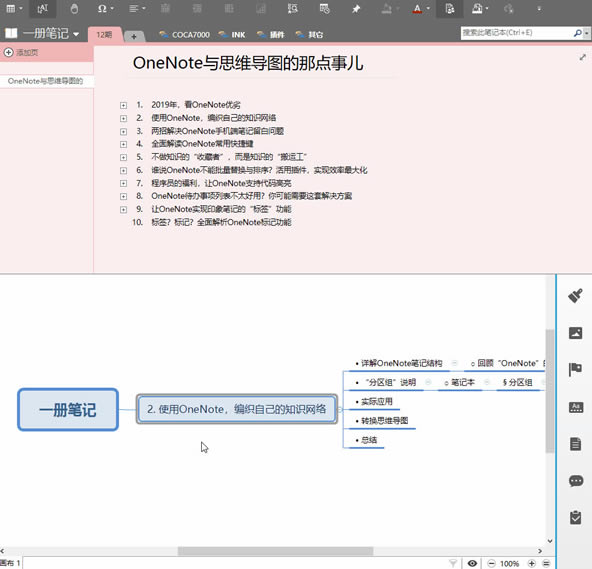The width and height of the screenshot is (592, 569).
Task: Open the flag markers panel in sidebar
Action: (575, 369)
